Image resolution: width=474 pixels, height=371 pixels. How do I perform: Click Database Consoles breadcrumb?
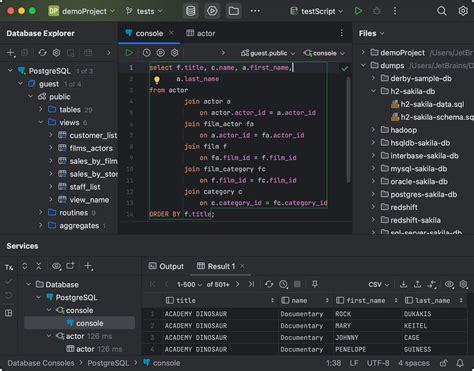click(x=41, y=363)
